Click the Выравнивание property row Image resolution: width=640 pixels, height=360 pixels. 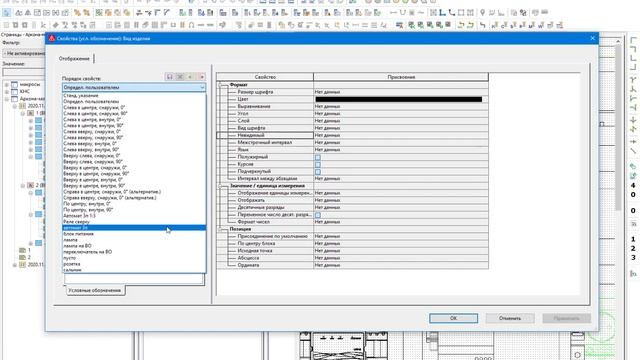pos(353,107)
